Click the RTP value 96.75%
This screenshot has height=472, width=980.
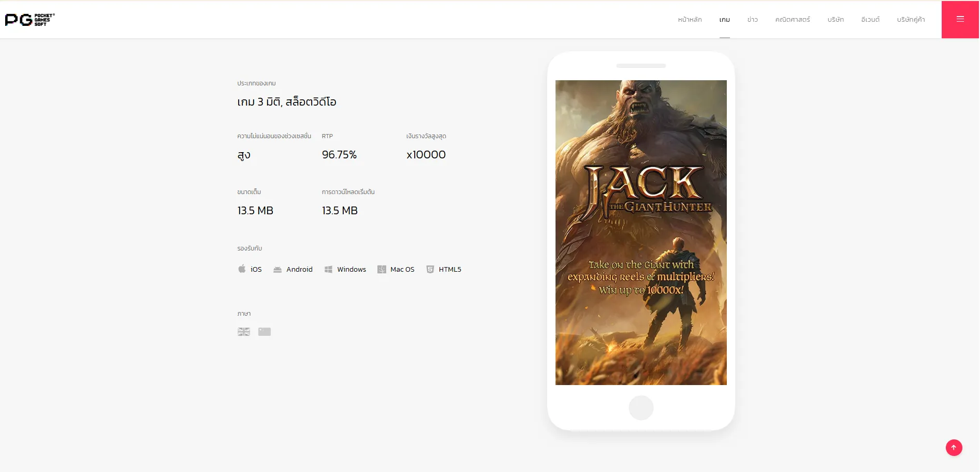339,154
